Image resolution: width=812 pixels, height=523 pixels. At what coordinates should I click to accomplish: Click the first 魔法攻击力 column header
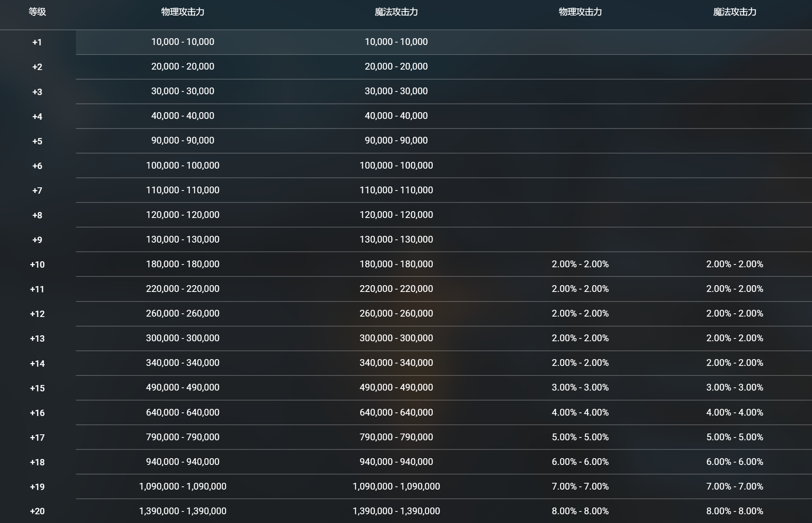(x=396, y=12)
